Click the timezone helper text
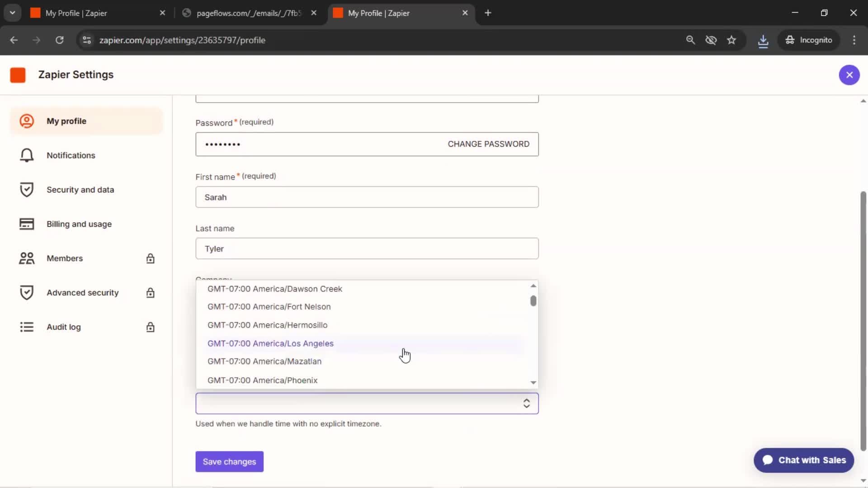 [288, 424]
